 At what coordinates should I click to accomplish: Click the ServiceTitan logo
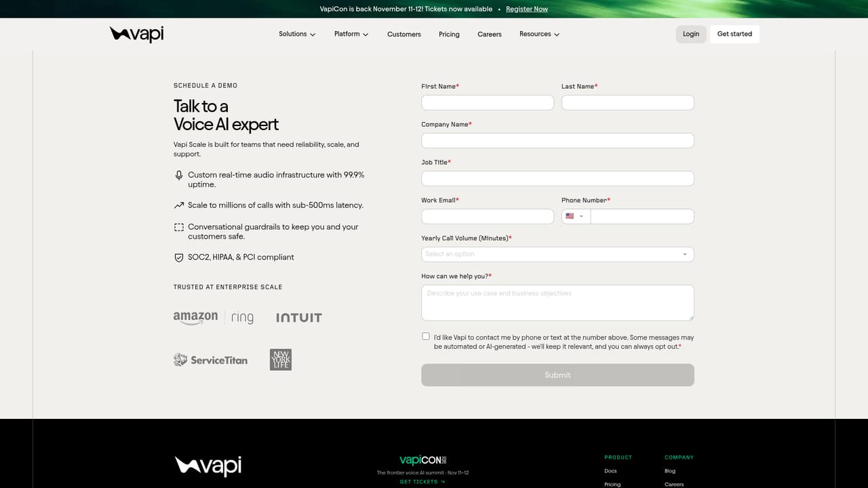[210, 360]
